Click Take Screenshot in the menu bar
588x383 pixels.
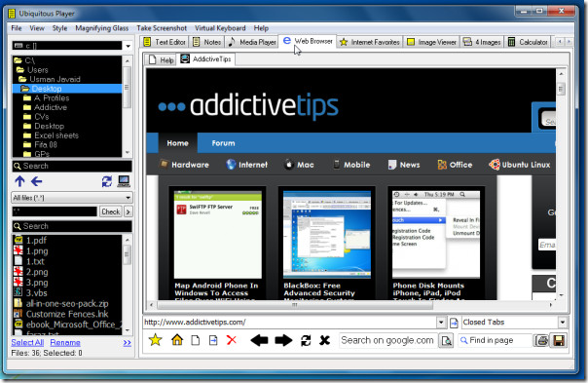(x=162, y=28)
